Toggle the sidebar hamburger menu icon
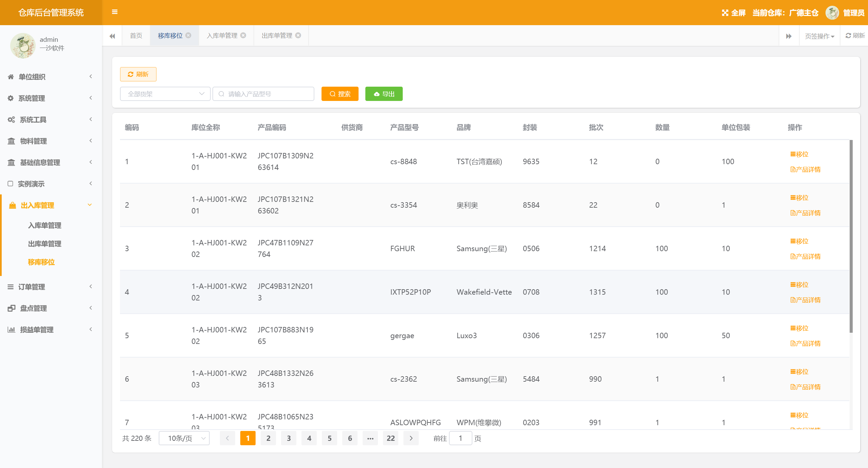 coord(115,12)
